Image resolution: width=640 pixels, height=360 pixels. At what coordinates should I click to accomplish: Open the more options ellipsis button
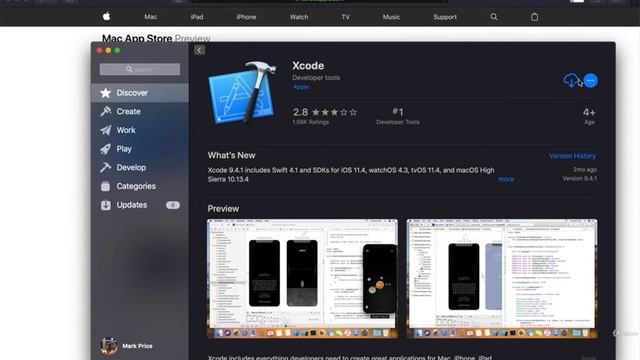tap(591, 81)
